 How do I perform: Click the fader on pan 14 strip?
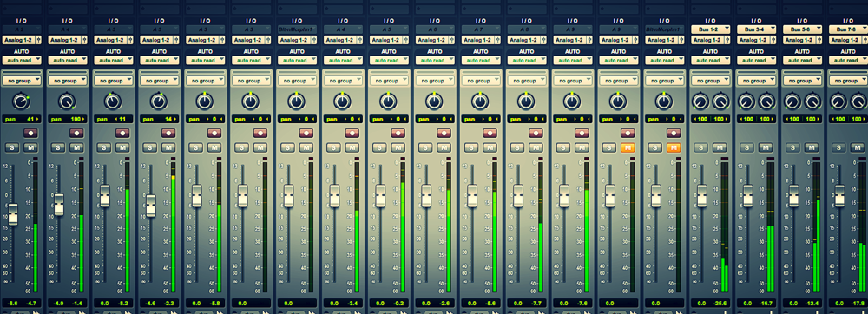coord(150,205)
